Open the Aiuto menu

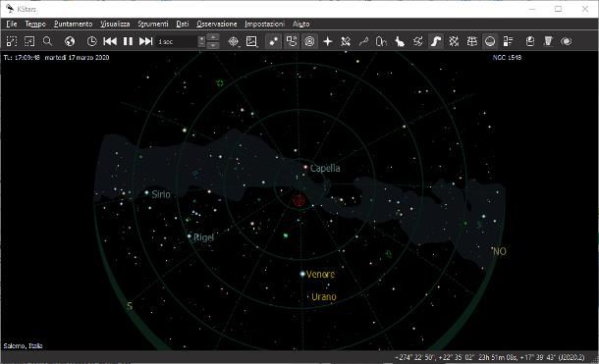(301, 24)
